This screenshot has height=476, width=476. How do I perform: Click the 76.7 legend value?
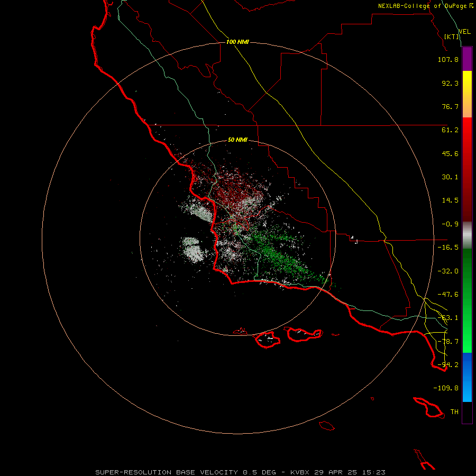pos(450,106)
